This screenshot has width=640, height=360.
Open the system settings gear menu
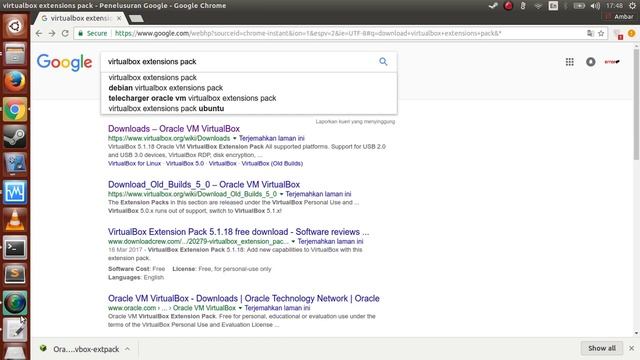click(x=632, y=6)
